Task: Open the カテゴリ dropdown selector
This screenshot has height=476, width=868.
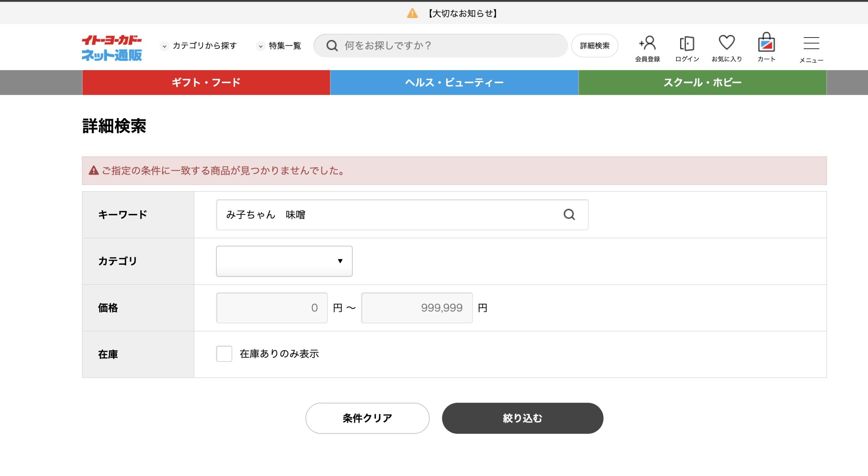Action: click(284, 261)
